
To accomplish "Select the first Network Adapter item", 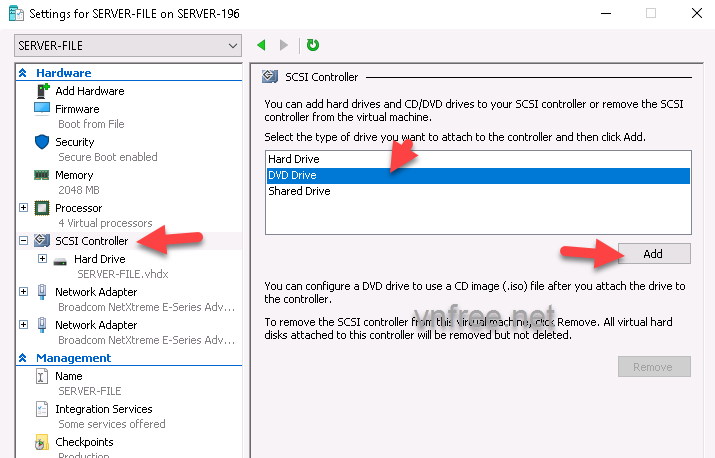I will (96, 292).
